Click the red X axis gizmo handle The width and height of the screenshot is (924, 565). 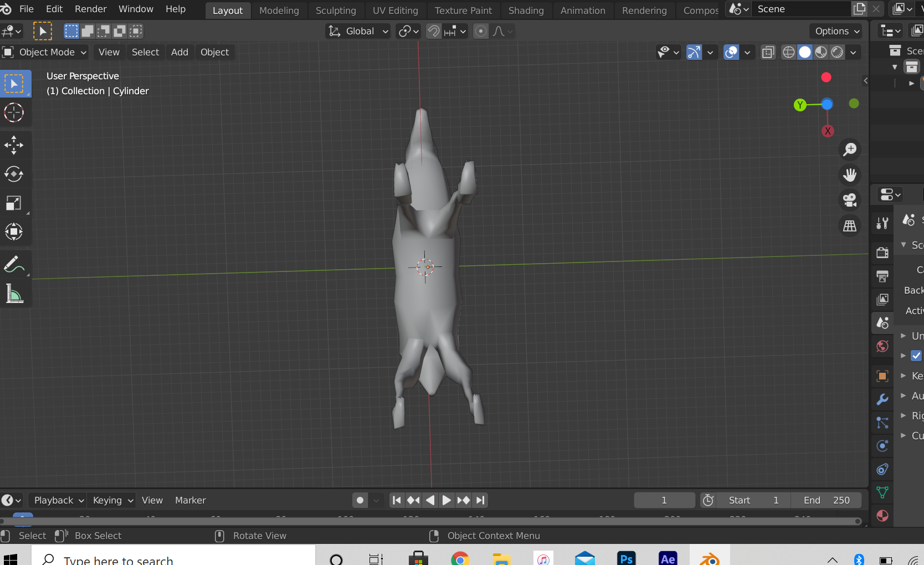point(828,131)
